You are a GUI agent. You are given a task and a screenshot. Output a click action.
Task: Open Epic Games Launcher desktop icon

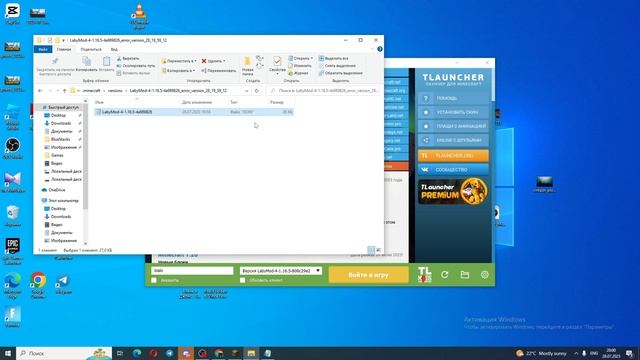pos(12,251)
